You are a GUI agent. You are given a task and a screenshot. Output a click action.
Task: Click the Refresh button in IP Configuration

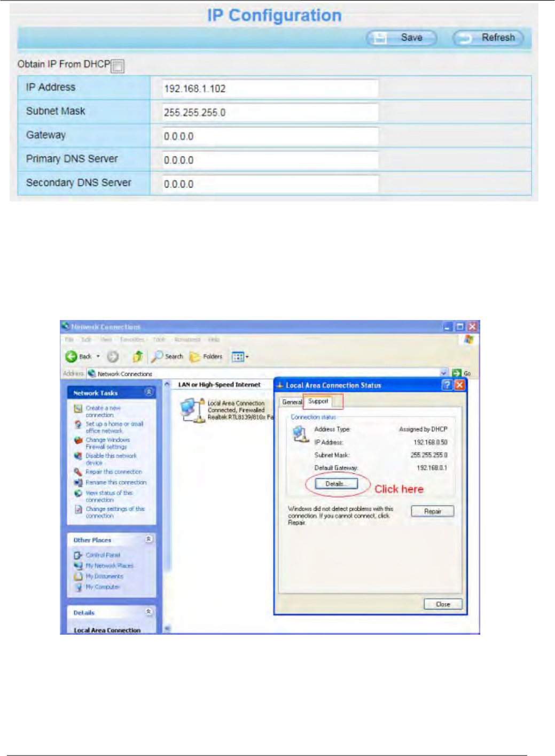(x=488, y=38)
